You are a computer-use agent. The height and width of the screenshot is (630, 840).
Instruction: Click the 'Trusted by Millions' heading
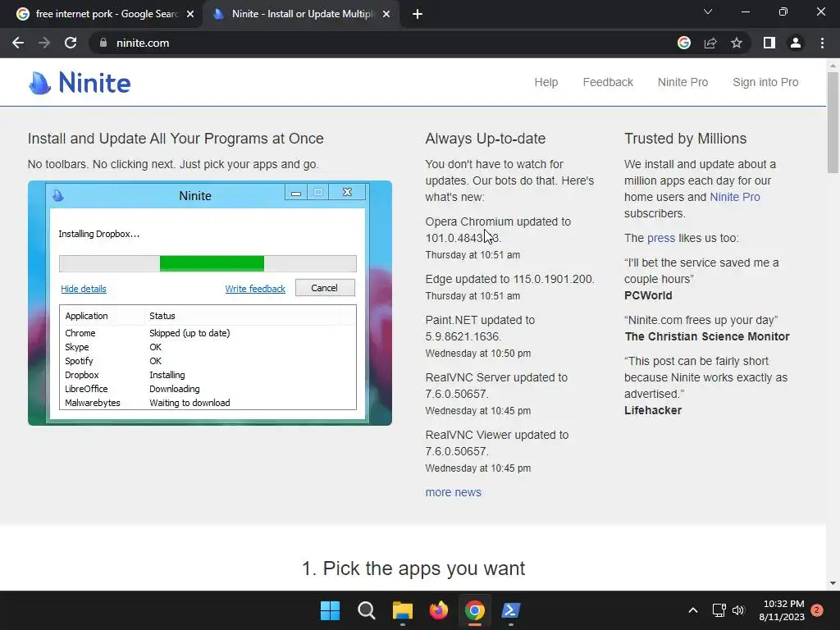click(x=685, y=139)
